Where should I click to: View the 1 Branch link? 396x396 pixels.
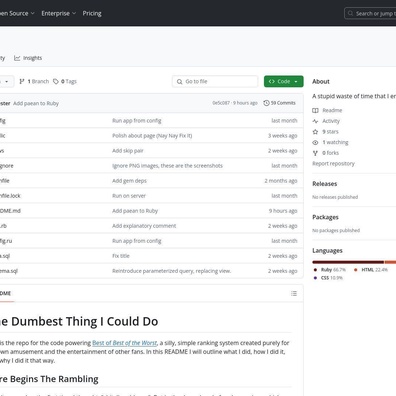pyautogui.click(x=34, y=81)
